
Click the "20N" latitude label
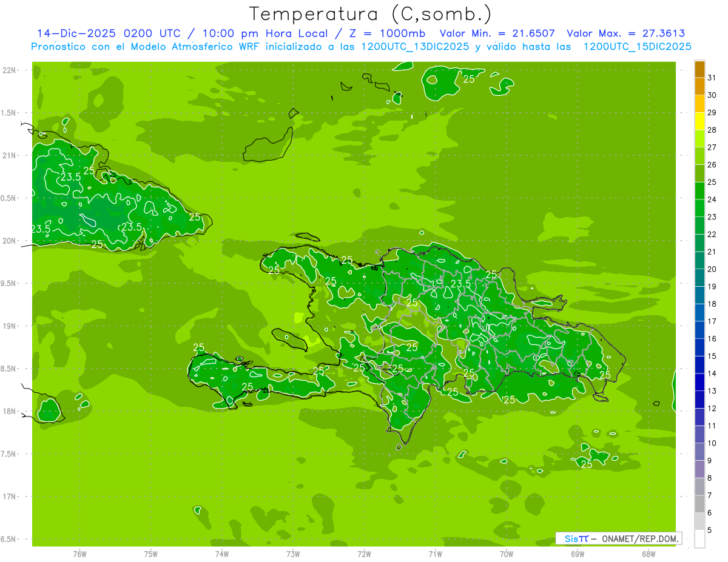tap(8, 241)
